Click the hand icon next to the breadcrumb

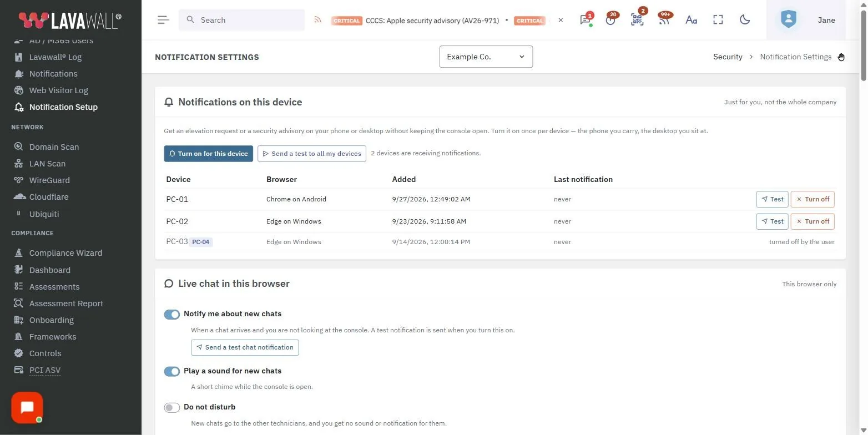(x=841, y=57)
